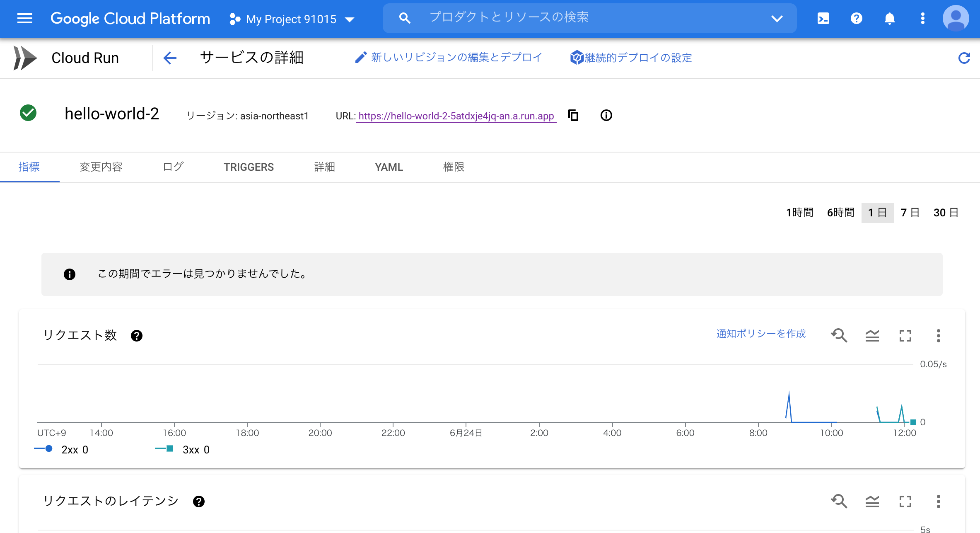Select the 30日 time range
Image resolution: width=980 pixels, height=533 pixels.
(946, 213)
